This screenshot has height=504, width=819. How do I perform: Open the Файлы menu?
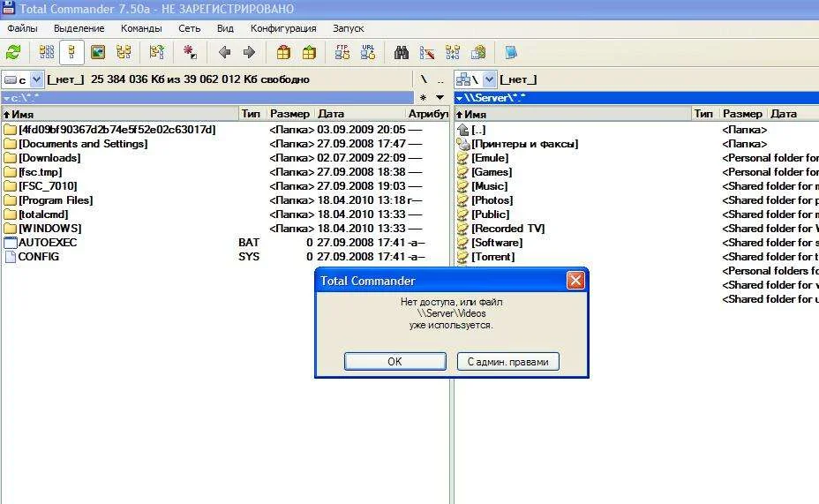tap(22, 28)
